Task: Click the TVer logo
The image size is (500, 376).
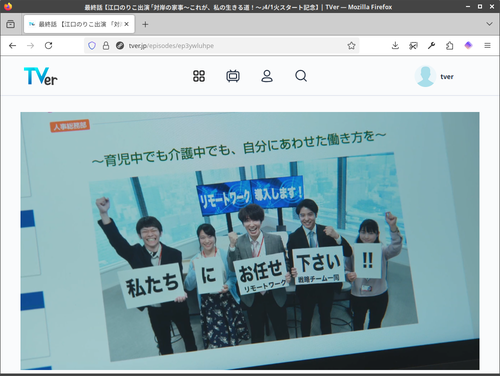Action: click(41, 76)
